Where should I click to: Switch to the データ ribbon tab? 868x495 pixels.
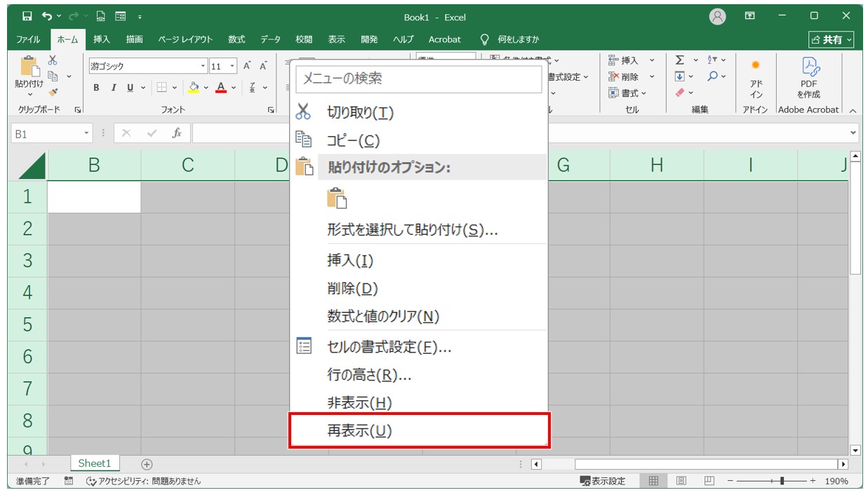coord(270,39)
